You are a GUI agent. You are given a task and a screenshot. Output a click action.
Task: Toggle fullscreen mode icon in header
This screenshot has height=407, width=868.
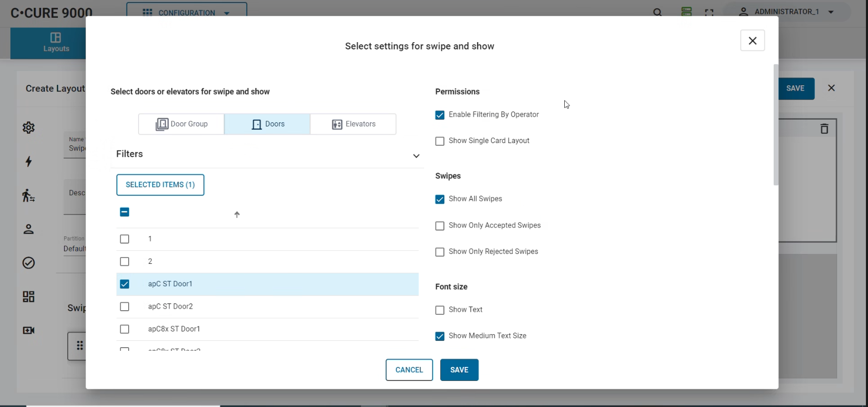click(x=709, y=12)
